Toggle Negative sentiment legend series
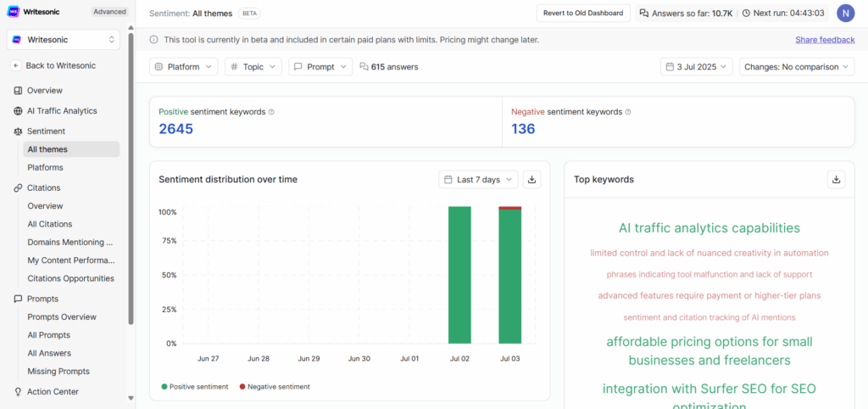The height and width of the screenshot is (409, 868). click(x=274, y=387)
